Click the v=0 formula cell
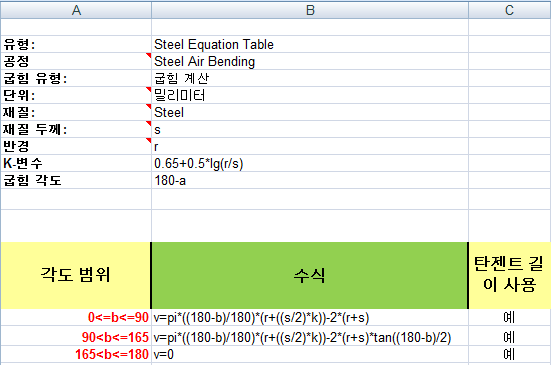 coord(310,354)
